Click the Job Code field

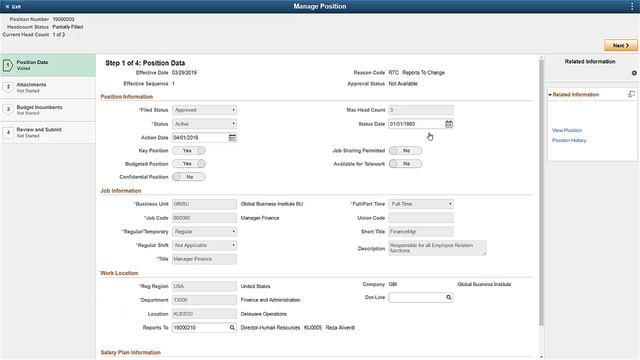(x=204, y=218)
